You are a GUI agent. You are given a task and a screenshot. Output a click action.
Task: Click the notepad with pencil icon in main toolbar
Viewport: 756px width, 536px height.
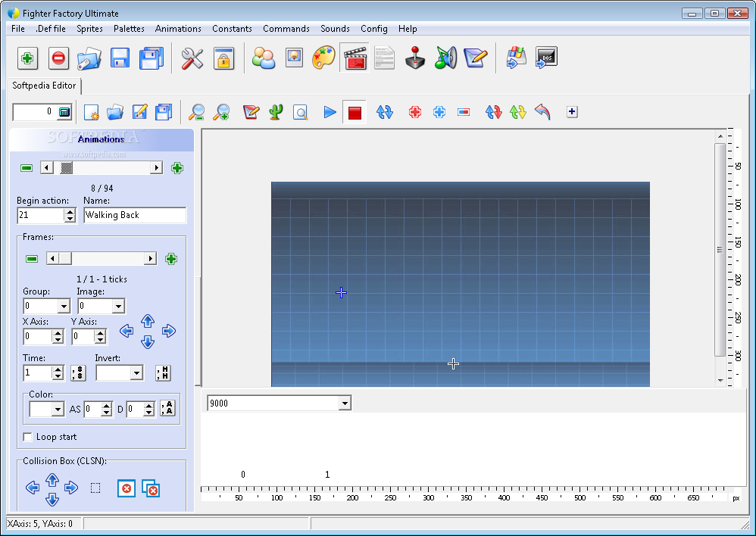point(476,58)
